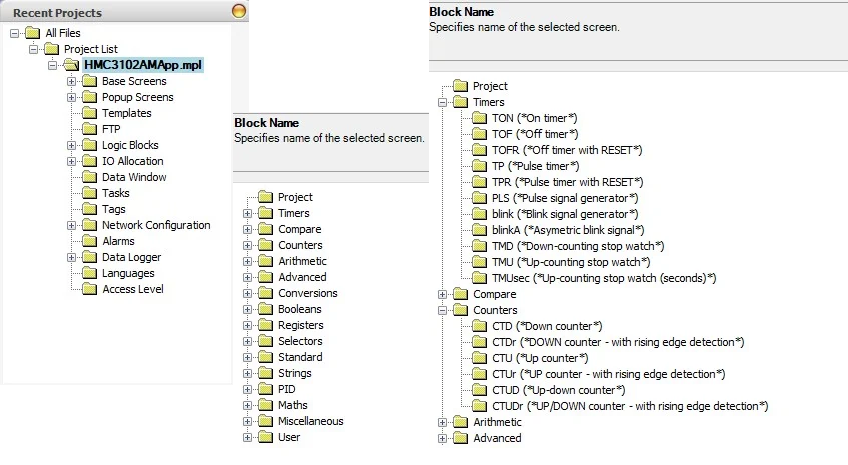
Task: Expand the Base Screens node
Action: 71,82
